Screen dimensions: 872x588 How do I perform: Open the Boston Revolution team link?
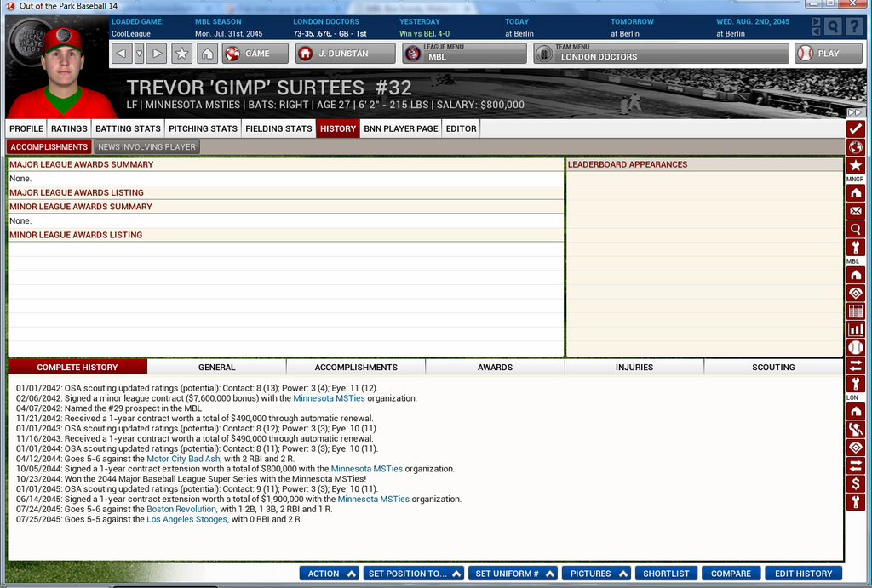[181, 509]
